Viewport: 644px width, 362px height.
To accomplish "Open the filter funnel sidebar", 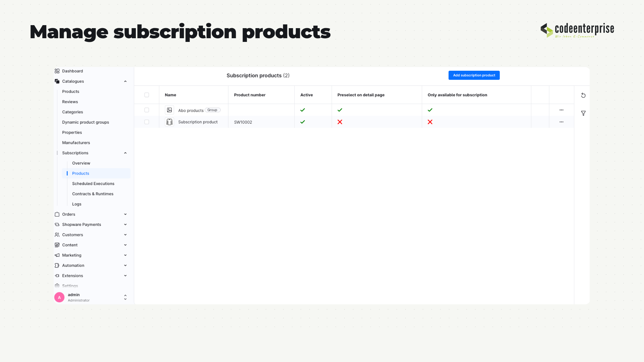I will pyautogui.click(x=583, y=113).
